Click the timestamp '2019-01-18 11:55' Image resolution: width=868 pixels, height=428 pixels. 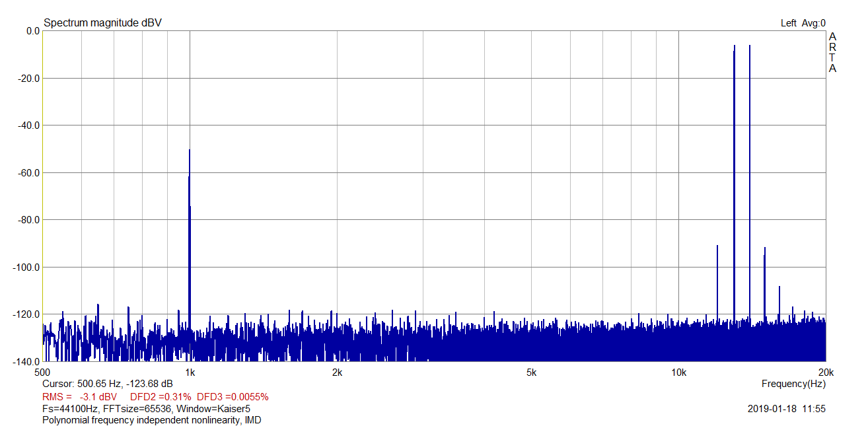[786, 409]
